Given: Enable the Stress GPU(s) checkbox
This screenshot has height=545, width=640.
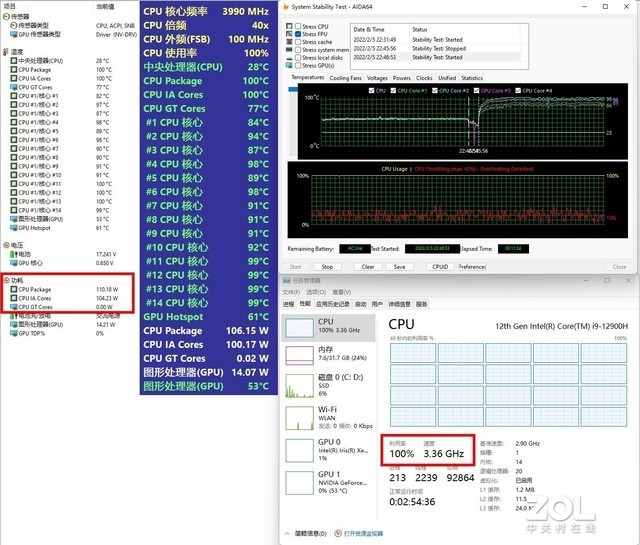Looking at the screenshot, I should point(298,65).
